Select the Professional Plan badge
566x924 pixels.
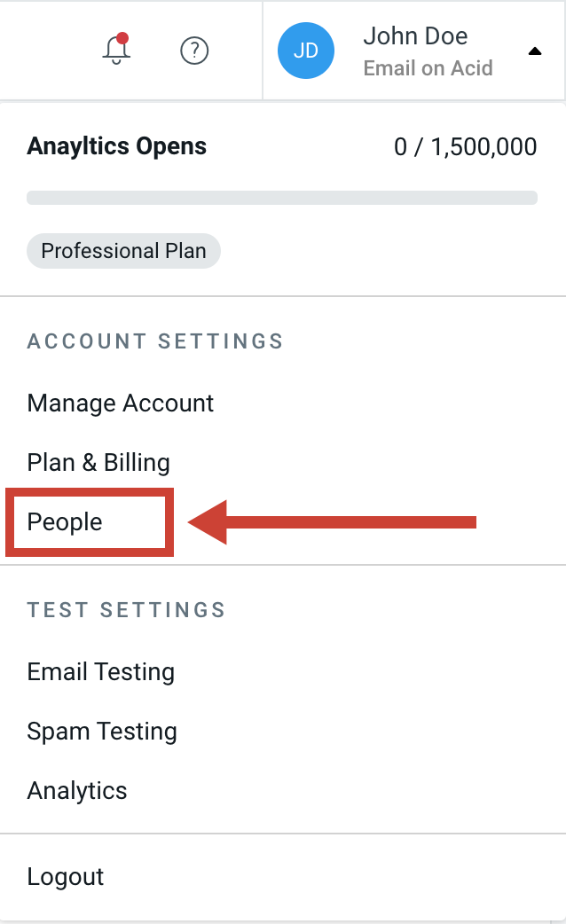(x=123, y=251)
